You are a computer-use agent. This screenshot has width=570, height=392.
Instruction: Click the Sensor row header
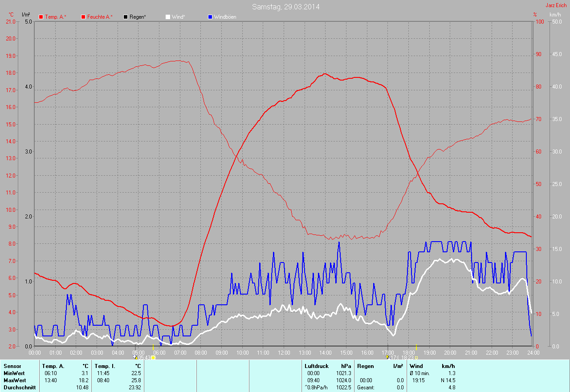pos(12,366)
